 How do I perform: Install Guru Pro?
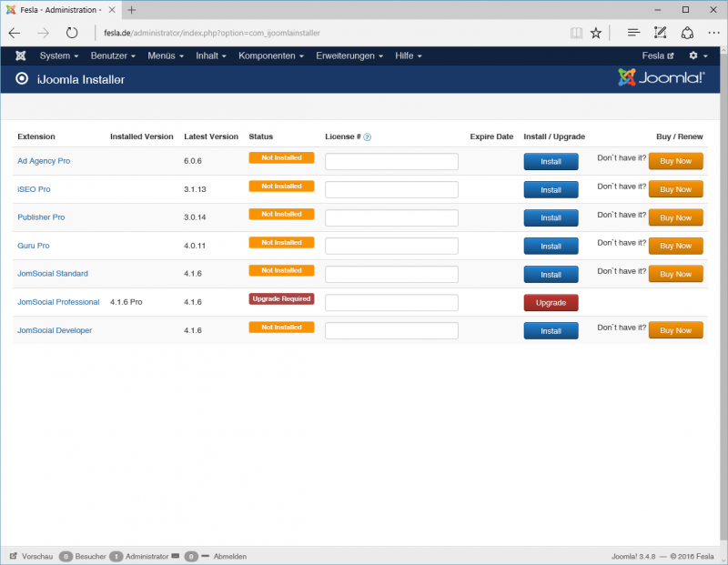click(x=551, y=246)
